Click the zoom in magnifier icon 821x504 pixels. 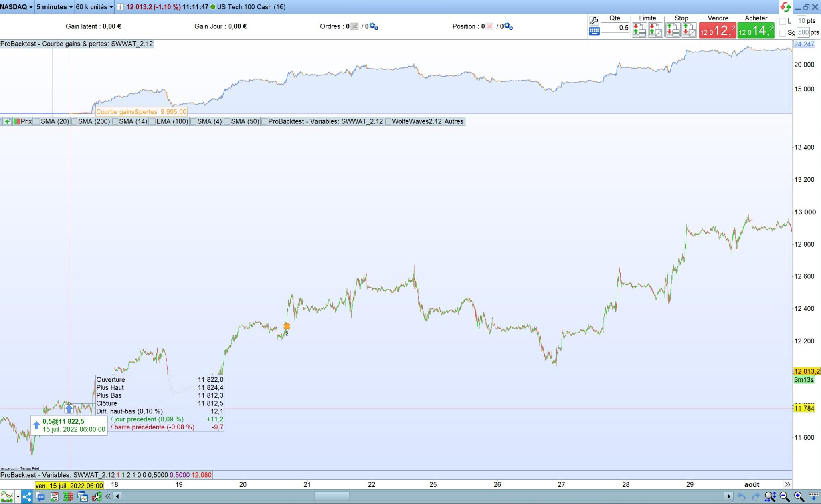point(799,497)
